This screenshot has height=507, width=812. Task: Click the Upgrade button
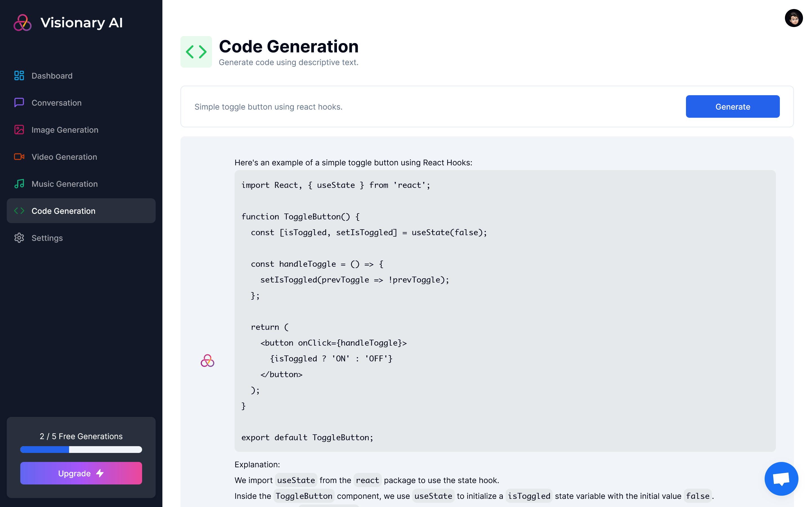coord(81,473)
